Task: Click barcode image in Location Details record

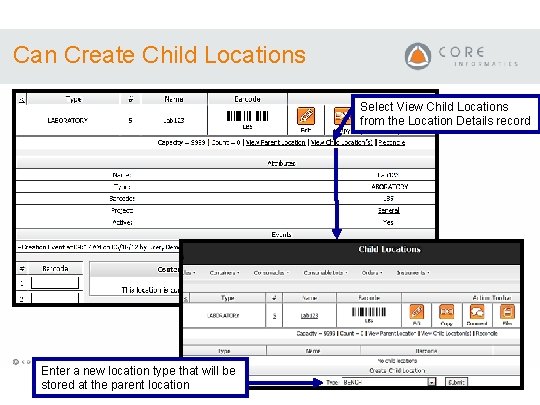Action: click(247, 116)
